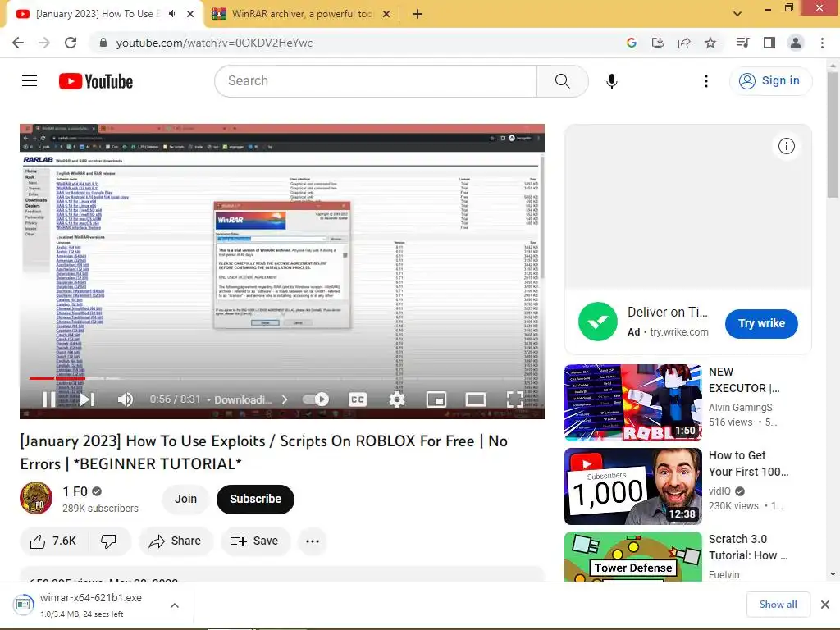Skip to next video
840x630 pixels.
pyautogui.click(x=87, y=399)
